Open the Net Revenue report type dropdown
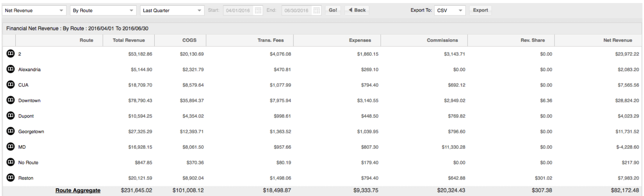 coord(35,10)
